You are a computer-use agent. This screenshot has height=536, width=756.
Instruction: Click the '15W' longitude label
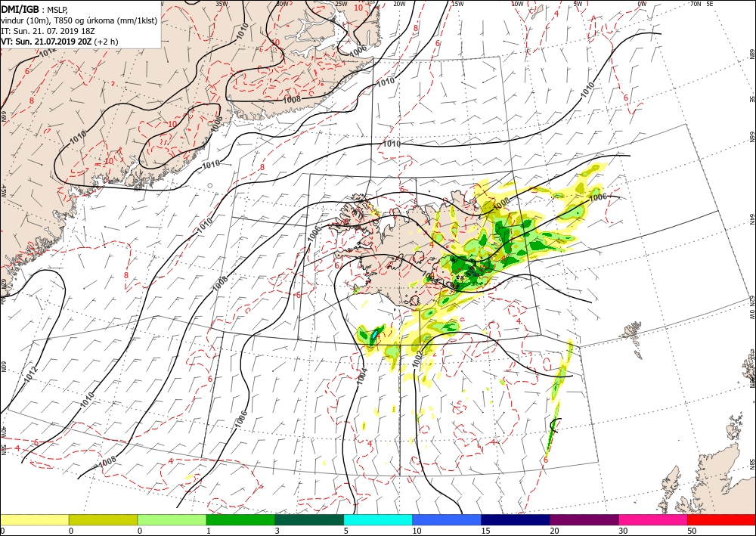point(457,4)
